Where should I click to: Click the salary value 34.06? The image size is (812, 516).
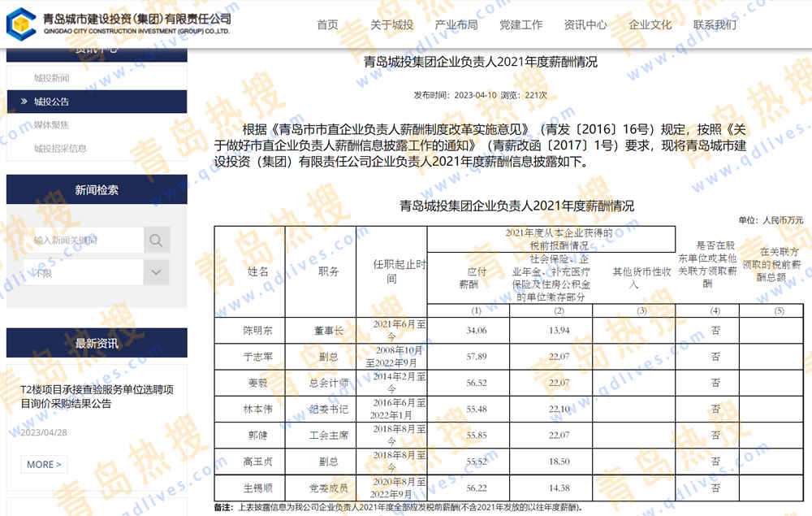pos(477,331)
